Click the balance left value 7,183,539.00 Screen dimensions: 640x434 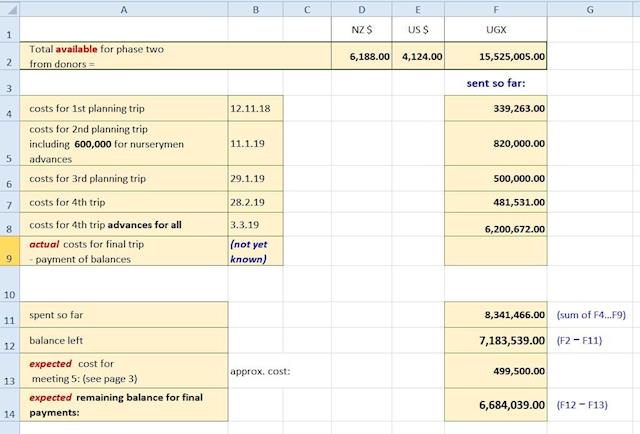point(496,341)
